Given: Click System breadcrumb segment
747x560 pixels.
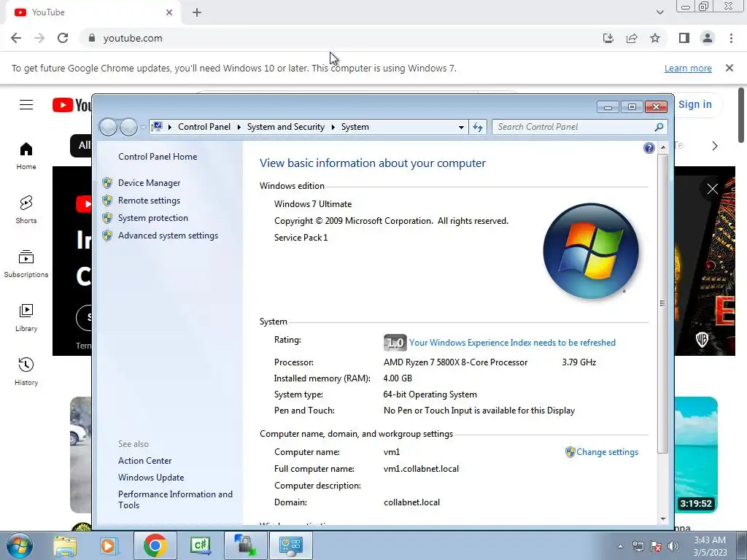Looking at the screenshot, I should [x=355, y=127].
